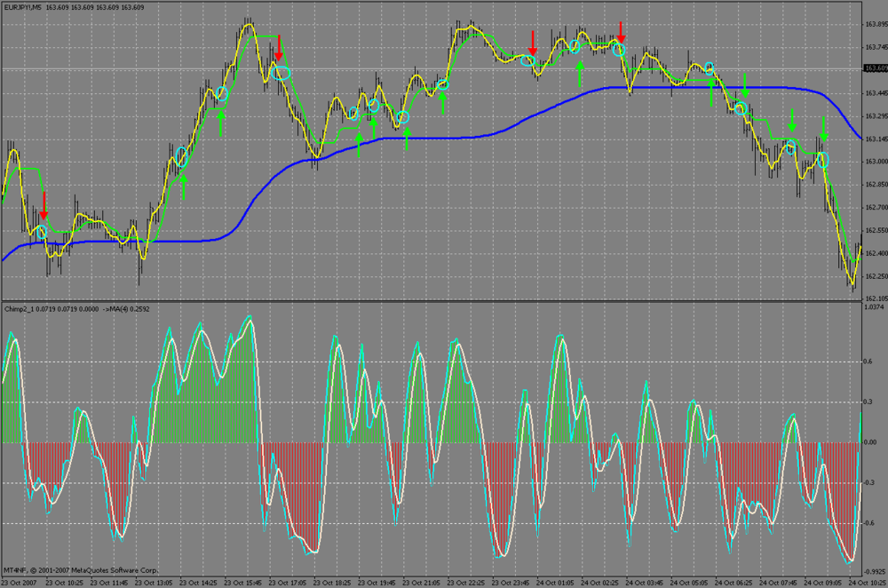Click the leftmost green up arrow
888x588 pixels.
point(183,187)
